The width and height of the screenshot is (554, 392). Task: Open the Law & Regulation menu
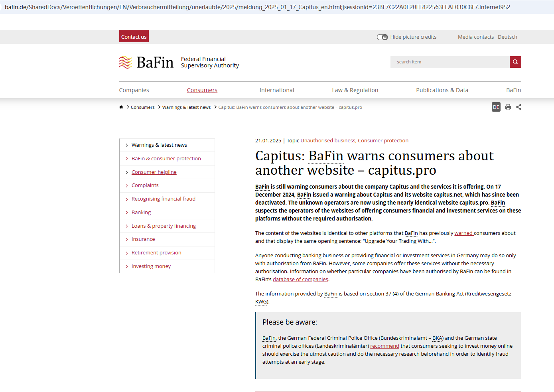click(x=355, y=90)
